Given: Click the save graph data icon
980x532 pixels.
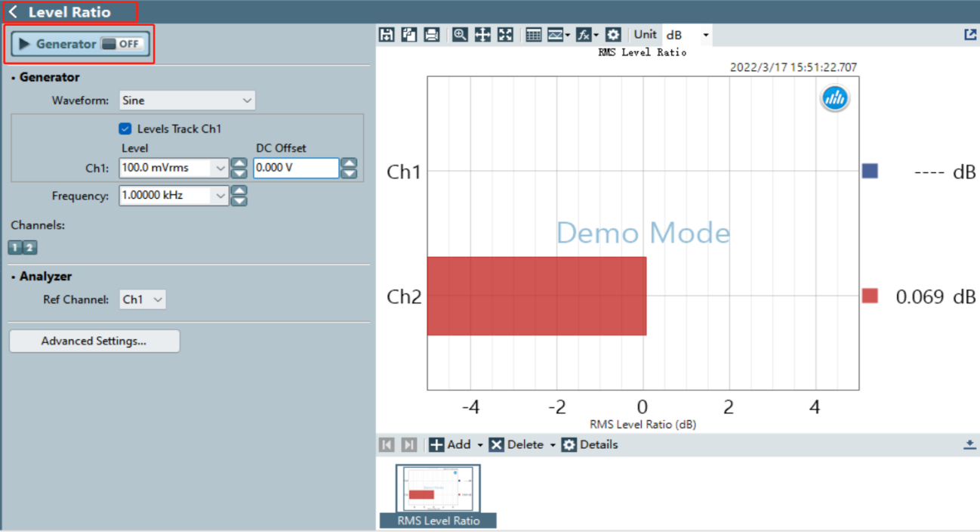Looking at the screenshot, I should tap(387, 35).
